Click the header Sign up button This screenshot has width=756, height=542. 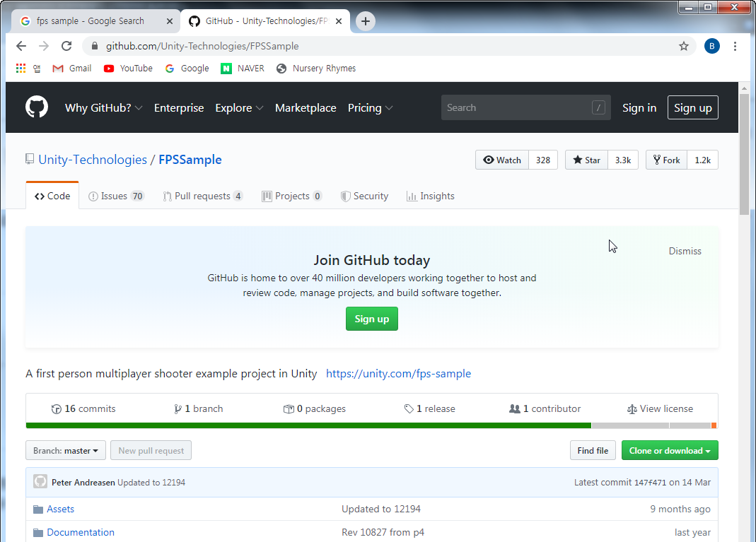click(693, 107)
